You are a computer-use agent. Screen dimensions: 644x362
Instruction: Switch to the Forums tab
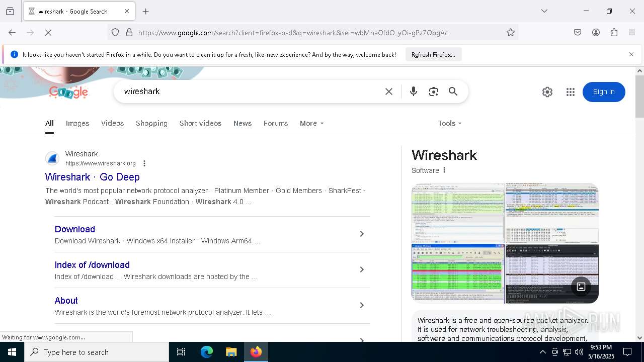click(276, 123)
